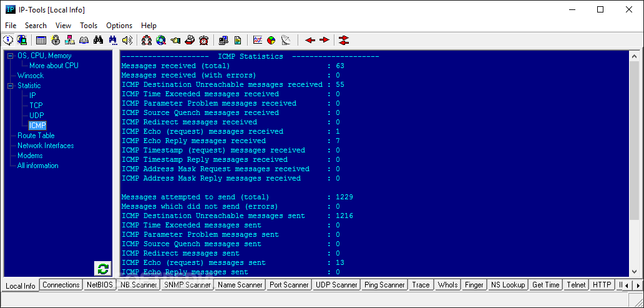
Task: Switch to the NS Lookup tab
Action: (x=508, y=284)
